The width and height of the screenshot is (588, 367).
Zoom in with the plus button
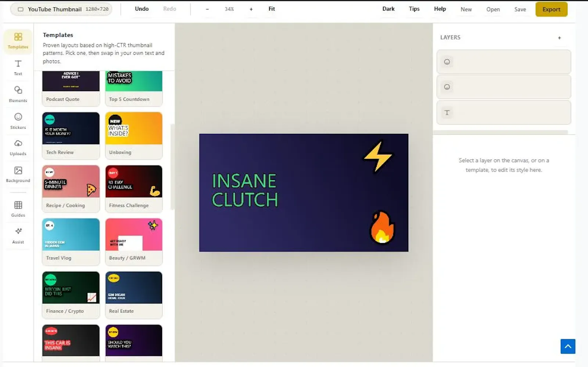pos(251,9)
